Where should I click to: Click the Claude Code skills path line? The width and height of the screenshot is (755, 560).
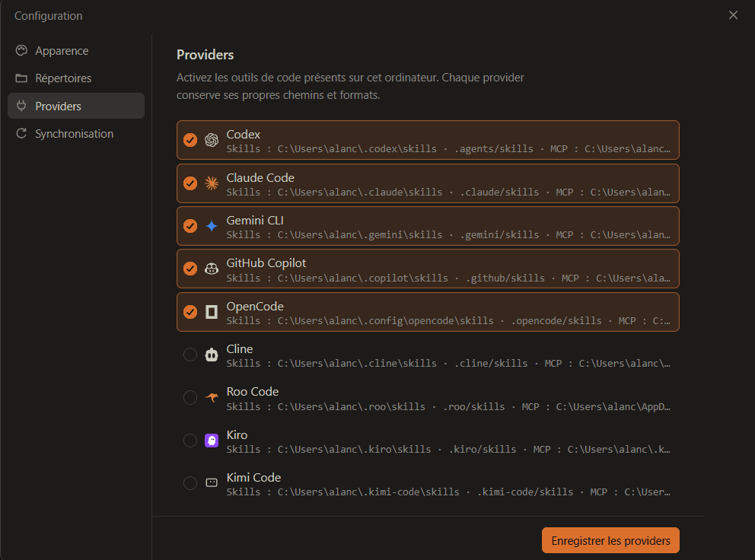[448, 192]
